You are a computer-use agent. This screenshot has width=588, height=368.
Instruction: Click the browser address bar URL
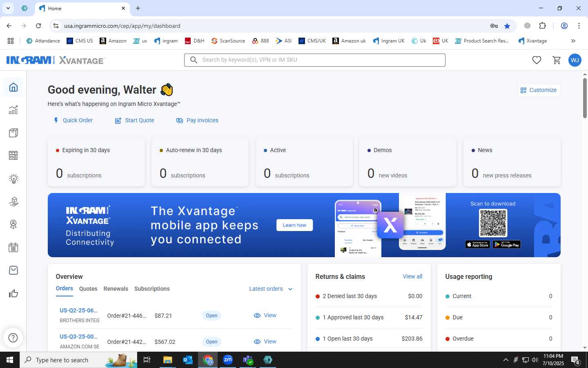coord(122,26)
